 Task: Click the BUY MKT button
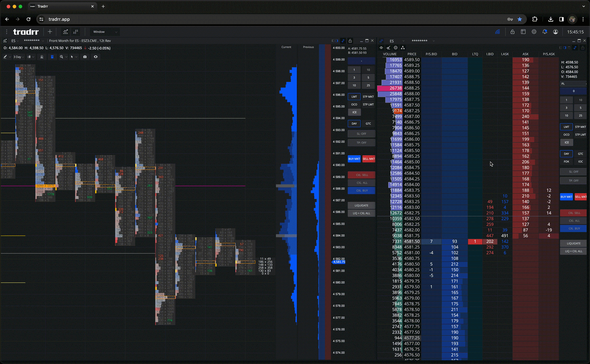pyautogui.click(x=354, y=159)
